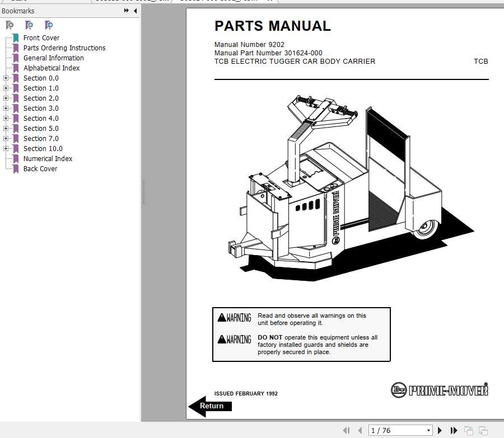Viewport: 504px width, 438px height.
Task: Go to the last page with fast-forward icon
Action: 454,430
